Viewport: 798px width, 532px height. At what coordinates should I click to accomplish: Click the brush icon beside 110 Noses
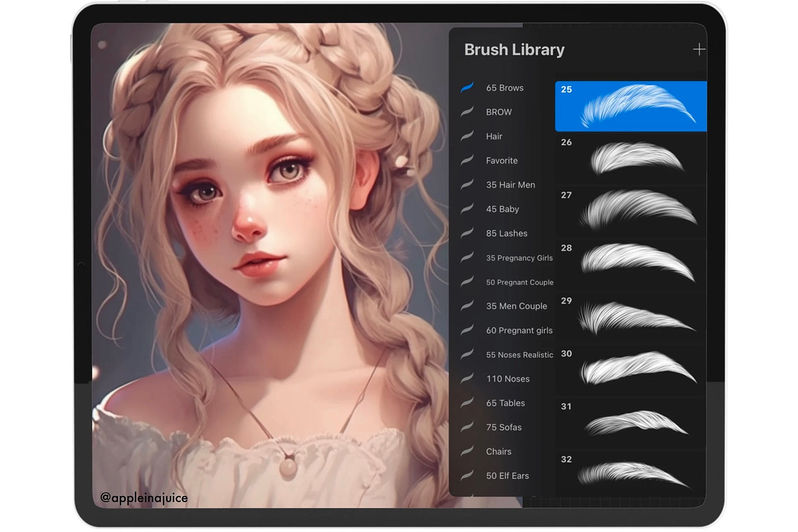point(467,379)
